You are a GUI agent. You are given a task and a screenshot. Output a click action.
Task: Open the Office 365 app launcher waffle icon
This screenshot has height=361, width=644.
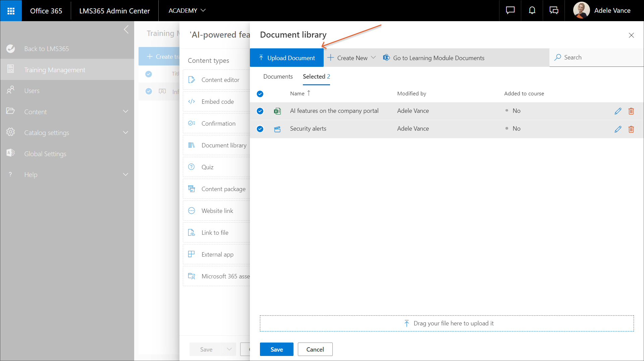click(11, 11)
